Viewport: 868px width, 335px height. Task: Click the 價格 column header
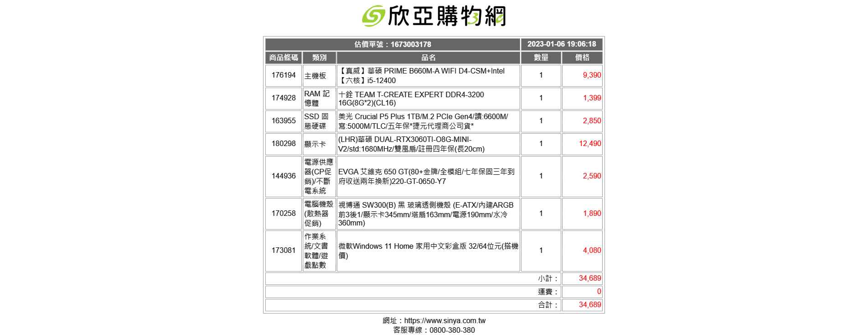click(x=582, y=58)
